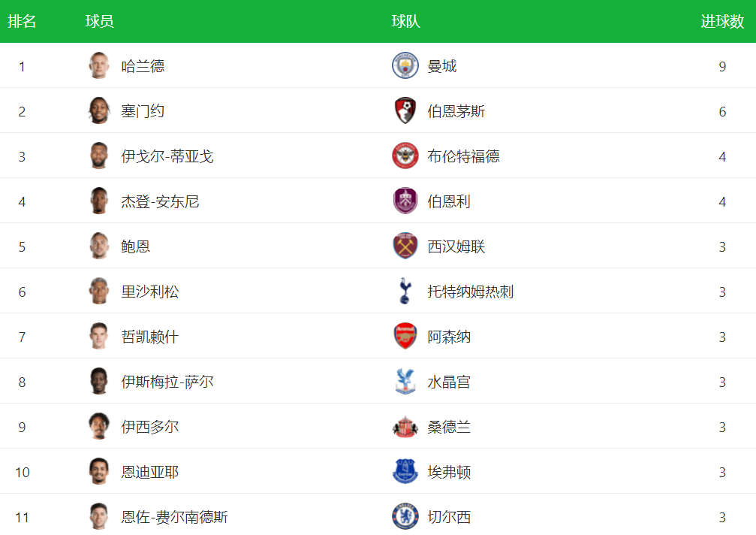Viewport: 756px width, 535px height.
Task: Click 塞门约's player avatar
Action: [98, 111]
